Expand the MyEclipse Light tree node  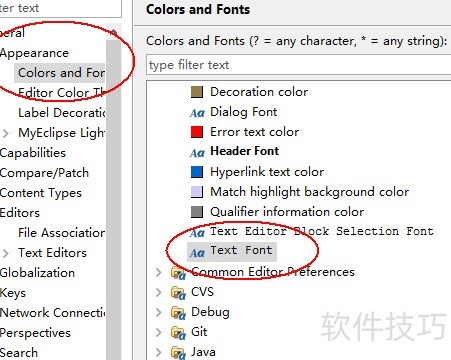pyautogui.click(x=5, y=133)
